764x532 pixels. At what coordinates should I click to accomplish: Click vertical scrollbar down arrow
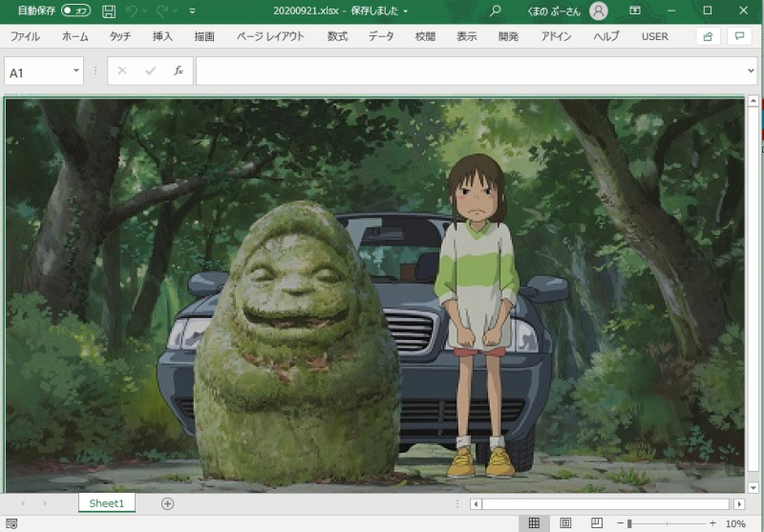pos(753,488)
